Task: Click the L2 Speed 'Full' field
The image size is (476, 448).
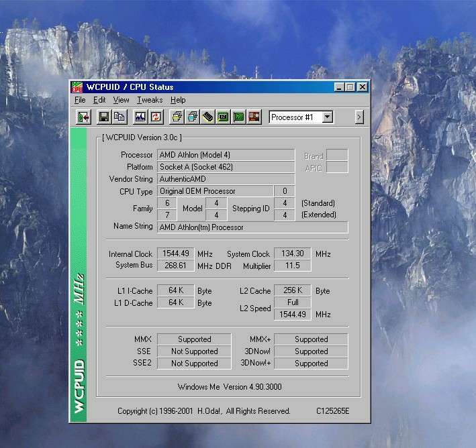Action: pos(292,302)
